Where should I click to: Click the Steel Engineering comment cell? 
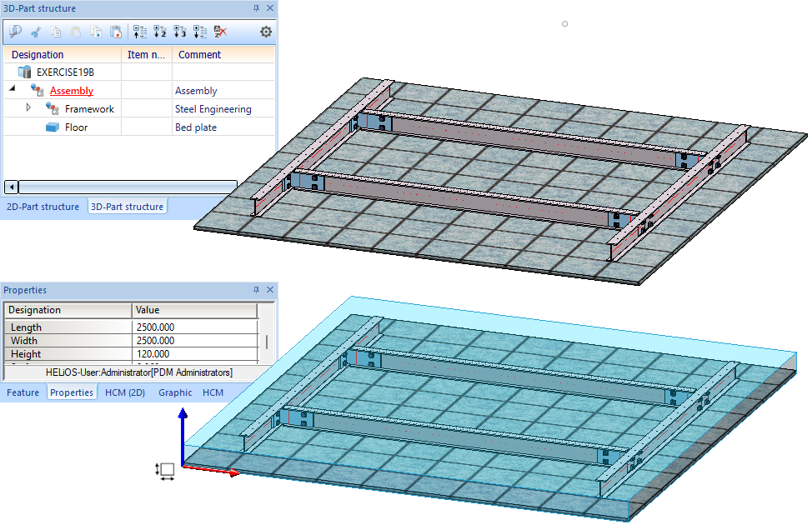(x=213, y=109)
